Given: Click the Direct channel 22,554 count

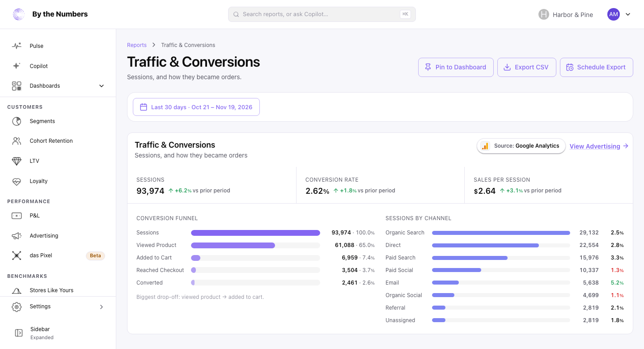Looking at the screenshot, I should tap(589, 245).
